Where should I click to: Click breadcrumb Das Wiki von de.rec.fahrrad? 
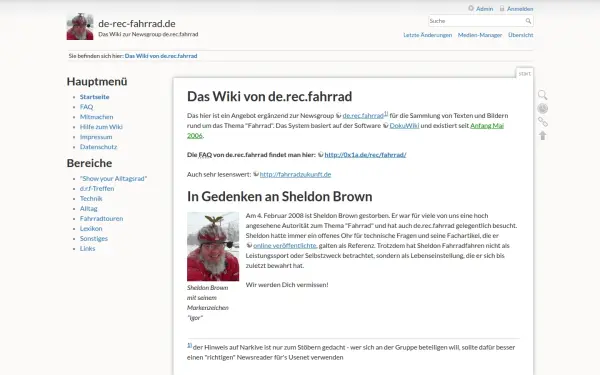161,56
